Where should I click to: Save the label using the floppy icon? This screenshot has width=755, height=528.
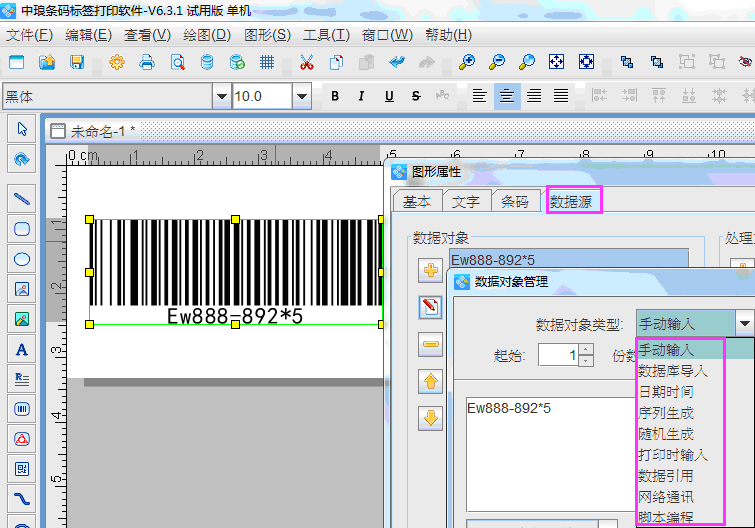tap(77, 62)
